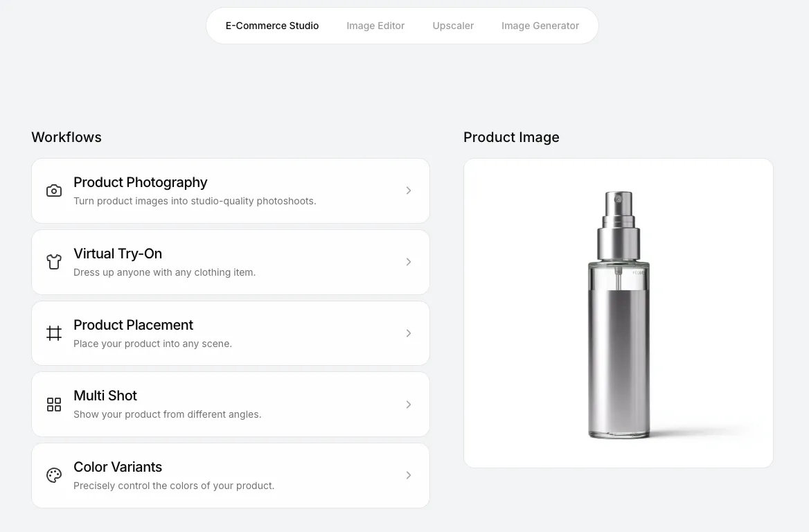The height and width of the screenshot is (532, 809).
Task: Click the spray bottle product image
Action: click(618, 312)
